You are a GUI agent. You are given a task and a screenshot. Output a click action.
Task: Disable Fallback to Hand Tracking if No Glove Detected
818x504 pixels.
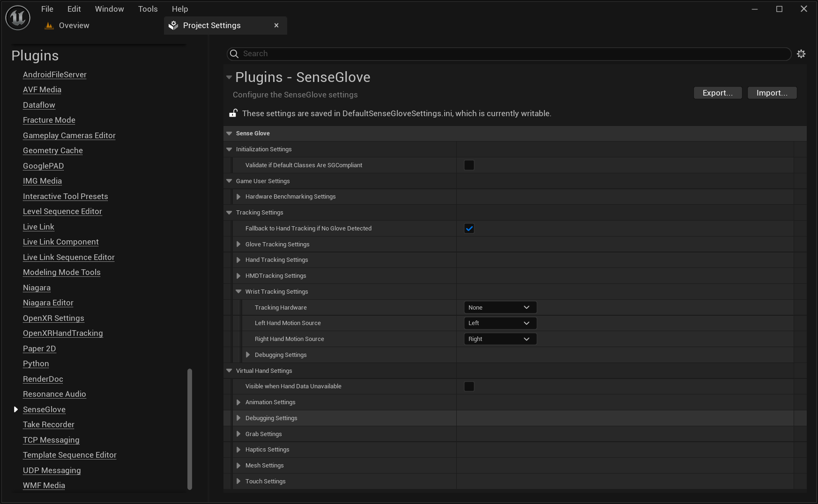tap(469, 228)
